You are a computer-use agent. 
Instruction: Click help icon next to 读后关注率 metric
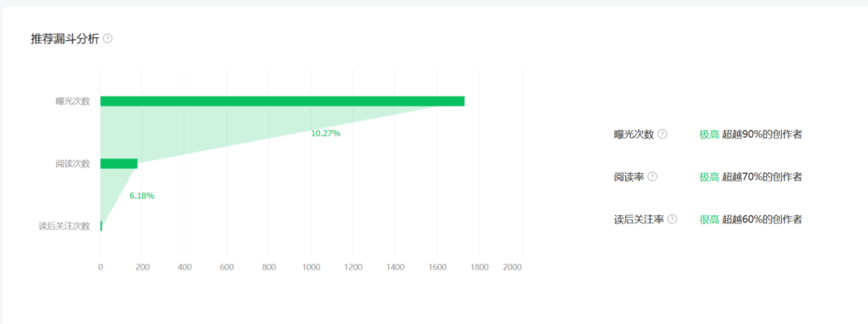click(672, 219)
